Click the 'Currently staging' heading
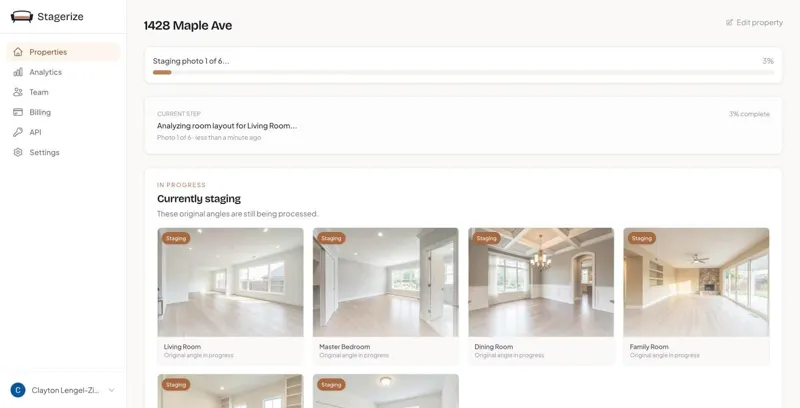 coord(199,198)
